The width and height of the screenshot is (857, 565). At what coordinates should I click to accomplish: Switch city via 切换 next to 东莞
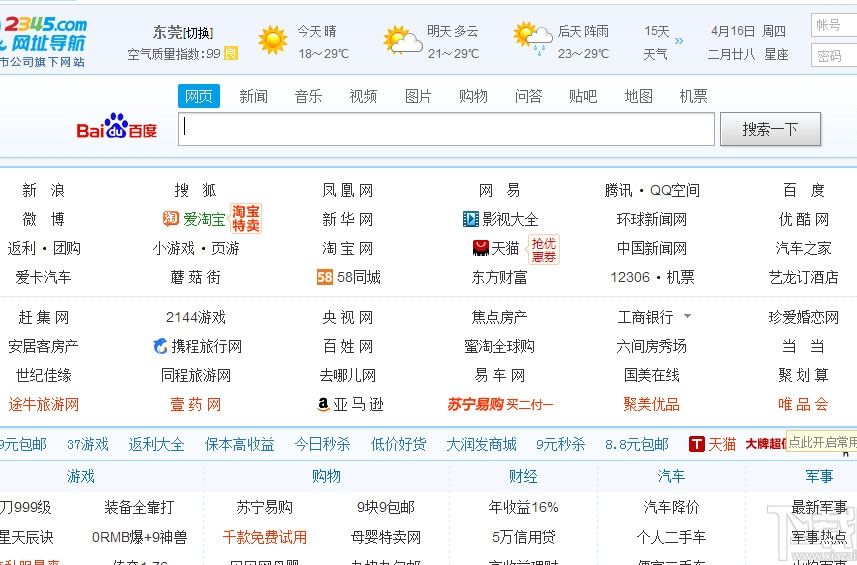[198, 33]
